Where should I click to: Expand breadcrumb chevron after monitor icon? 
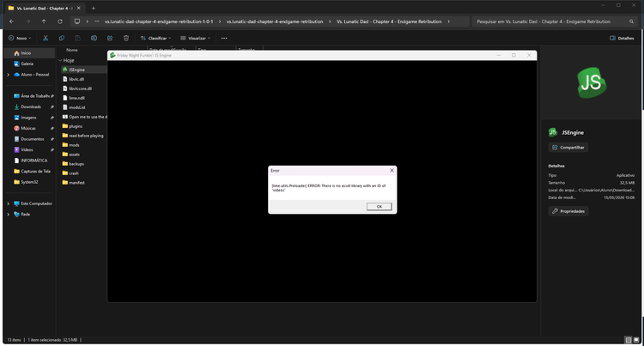[87, 21]
